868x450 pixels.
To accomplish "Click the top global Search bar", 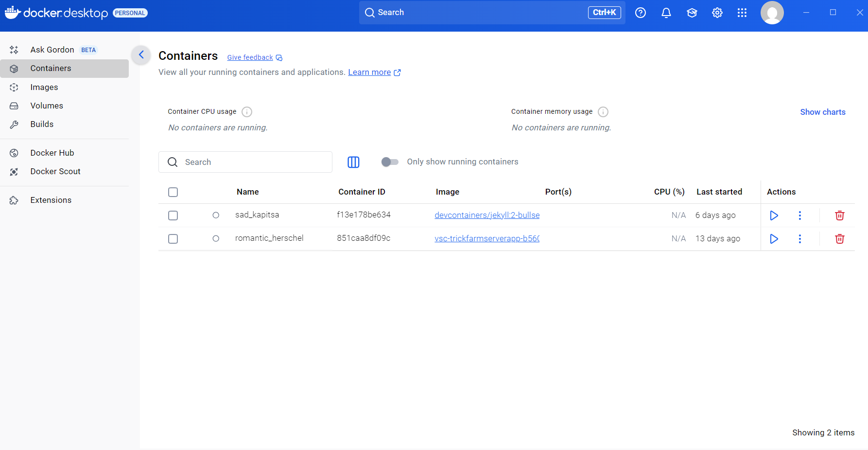I will click(x=492, y=13).
